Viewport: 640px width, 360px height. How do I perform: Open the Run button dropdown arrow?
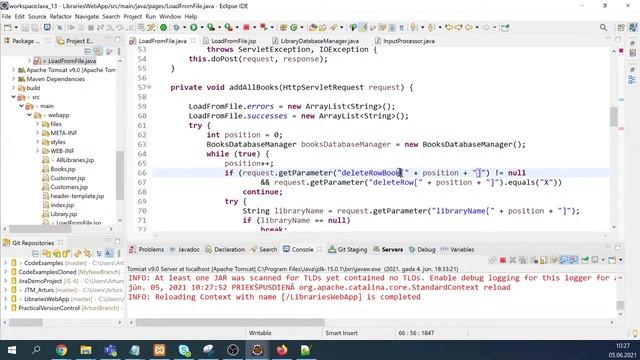[x=201, y=27]
